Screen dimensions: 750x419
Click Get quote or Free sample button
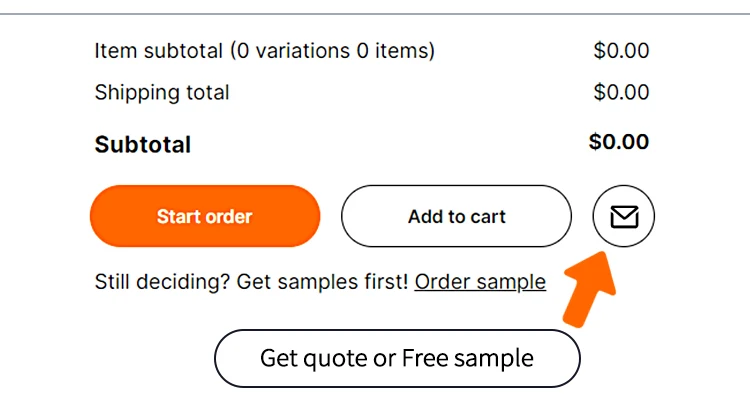click(x=397, y=358)
